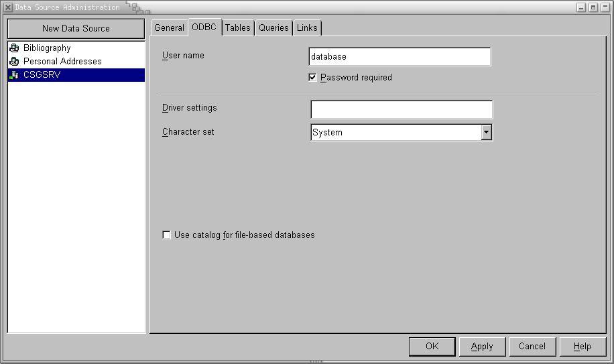Click the window menu icon in title bar
Viewport: 614px width, 364px height.
pyautogui.click(x=8, y=7)
